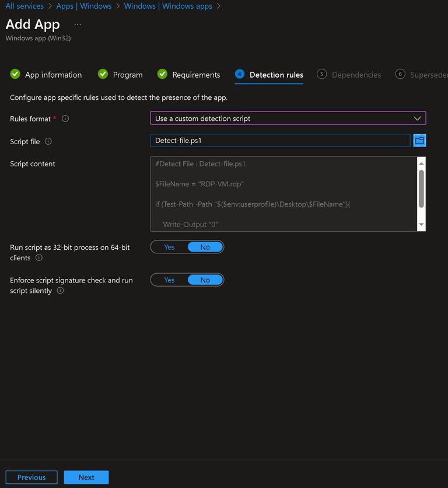Screen dimensions: 448x488
Task: Click the info icon beside script signature check
Action: [x=60, y=291]
